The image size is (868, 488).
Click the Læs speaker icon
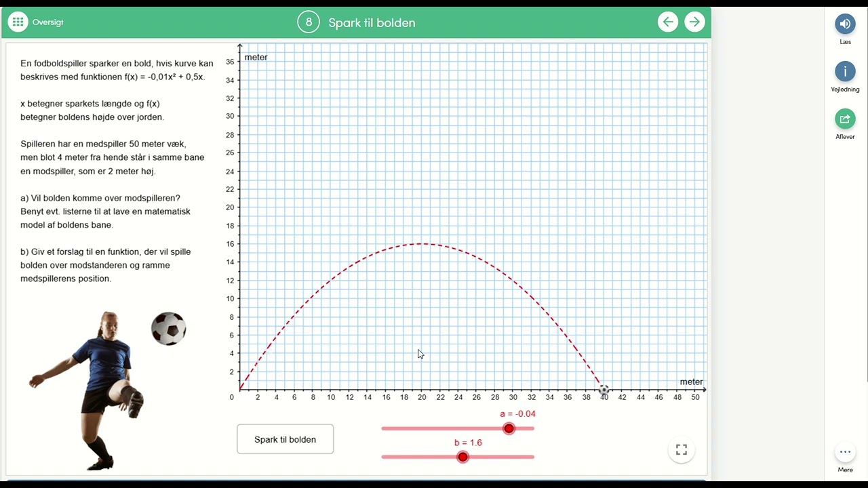[x=845, y=24]
